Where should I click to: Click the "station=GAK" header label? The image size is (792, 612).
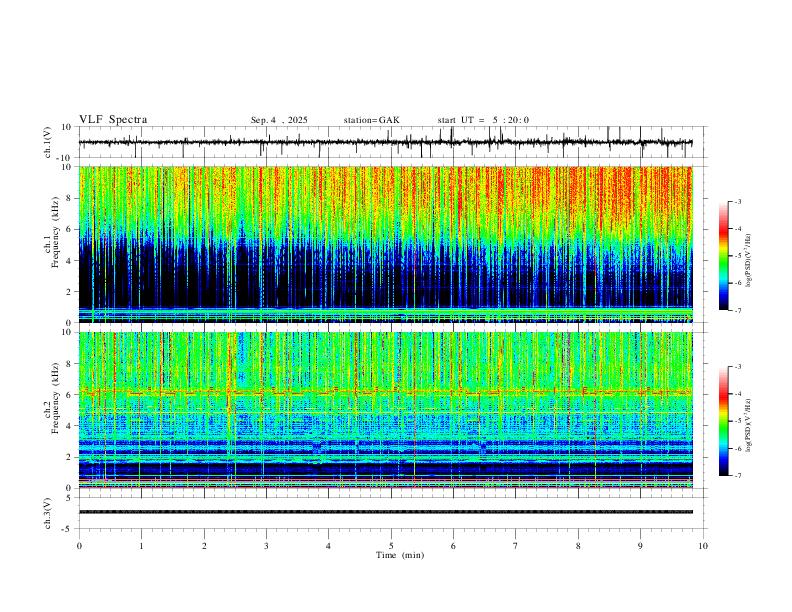(371, 120)
